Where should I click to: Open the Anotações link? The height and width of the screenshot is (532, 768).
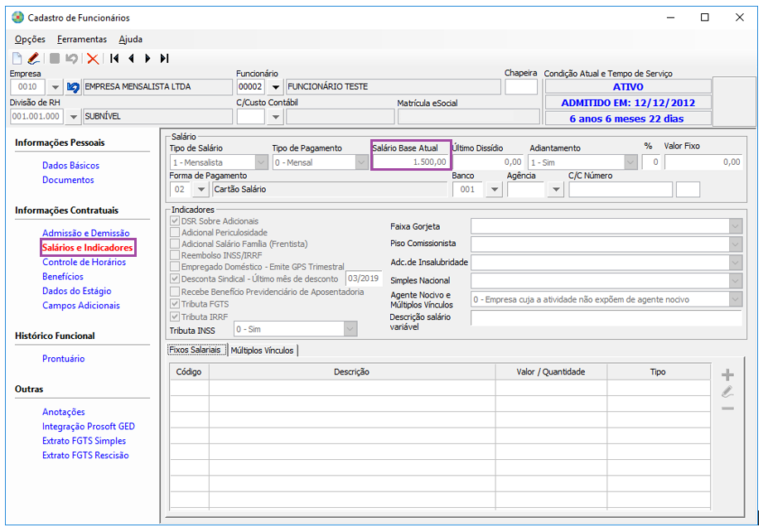tap(63, 412)
